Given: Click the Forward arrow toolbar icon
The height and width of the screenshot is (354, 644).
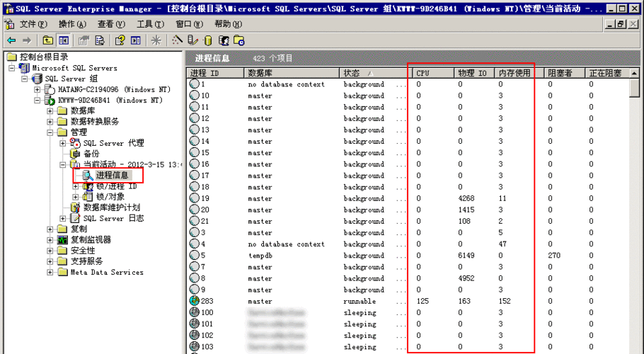Looking at the screenshot, I should pyautogui.click(x=27, y=40).
